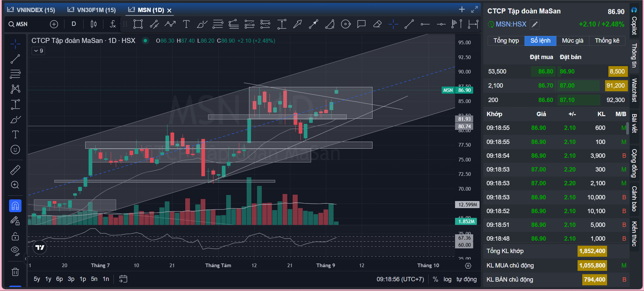Remove all drawings with trash icon

15,272
